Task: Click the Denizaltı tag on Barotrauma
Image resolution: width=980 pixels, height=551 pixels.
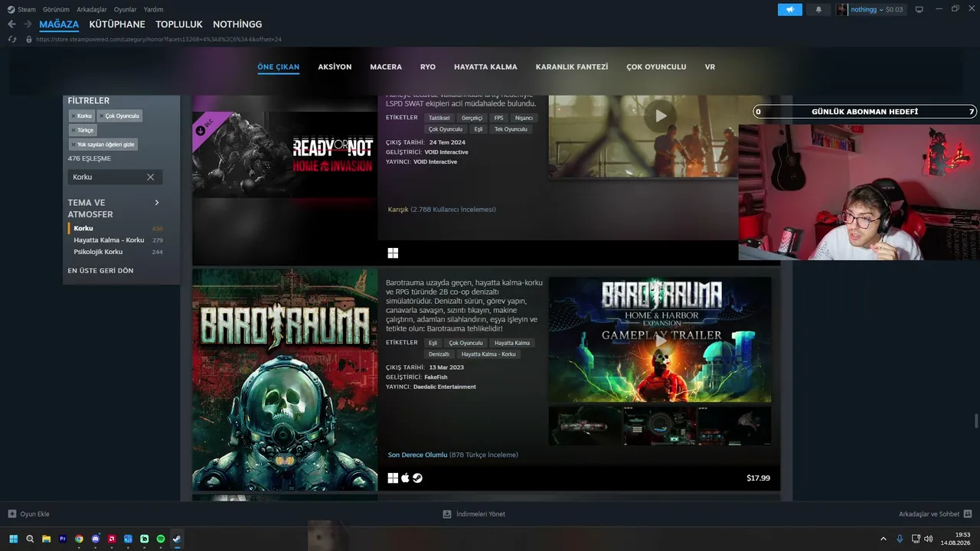Action: (439, 354)
